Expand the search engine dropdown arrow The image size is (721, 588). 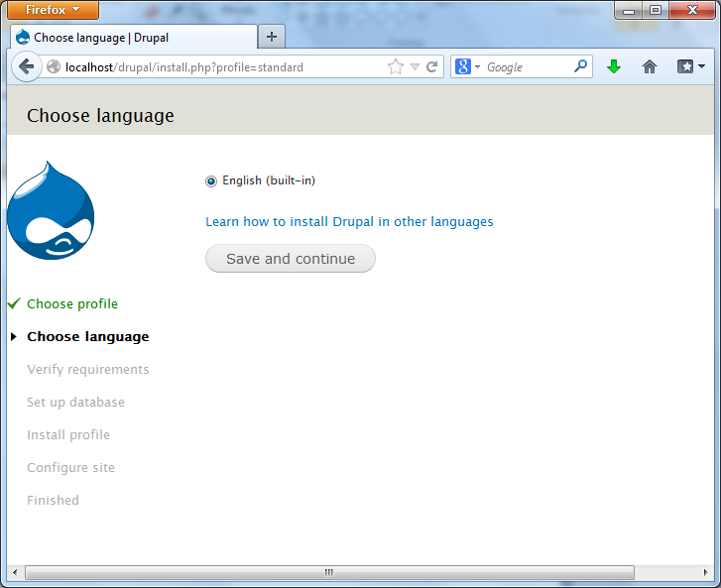click(477, 67)
